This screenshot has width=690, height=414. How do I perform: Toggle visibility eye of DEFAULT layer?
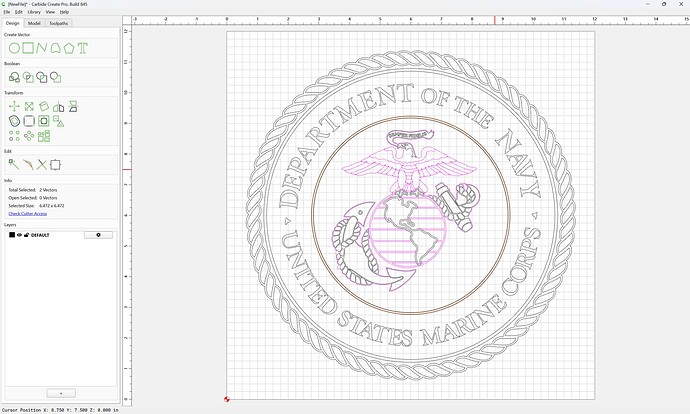[19, 235]
